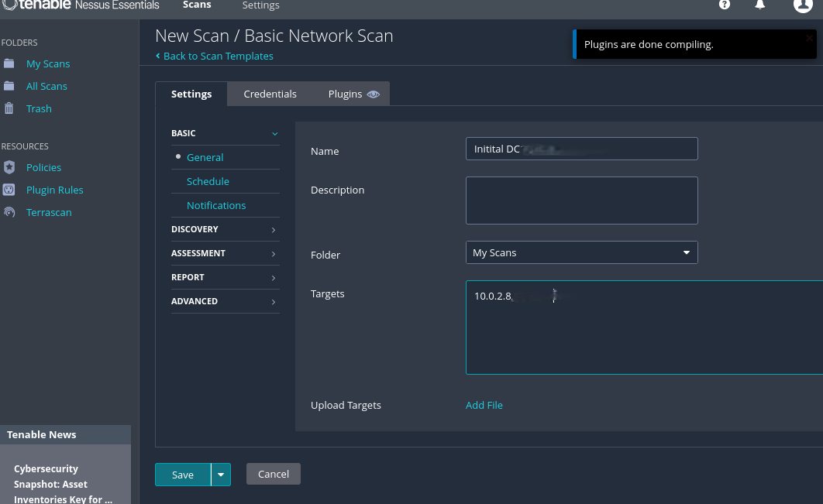The height and width of the screenshot is (504, 823).
Task: Click the Save button
Action: pyautogui.click(x=183, y=475)
